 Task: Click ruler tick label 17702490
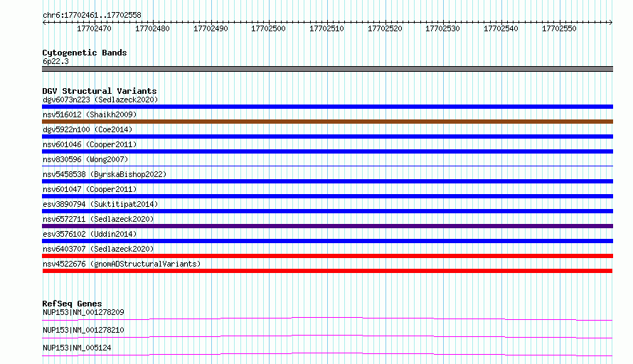(x=211, y=28)
